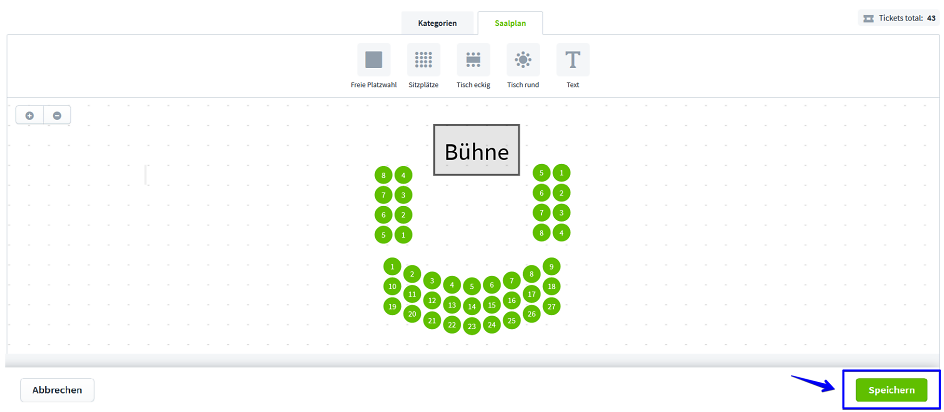
Task: Click seat 23 in bottom seating block
Action: coord(472,326)
